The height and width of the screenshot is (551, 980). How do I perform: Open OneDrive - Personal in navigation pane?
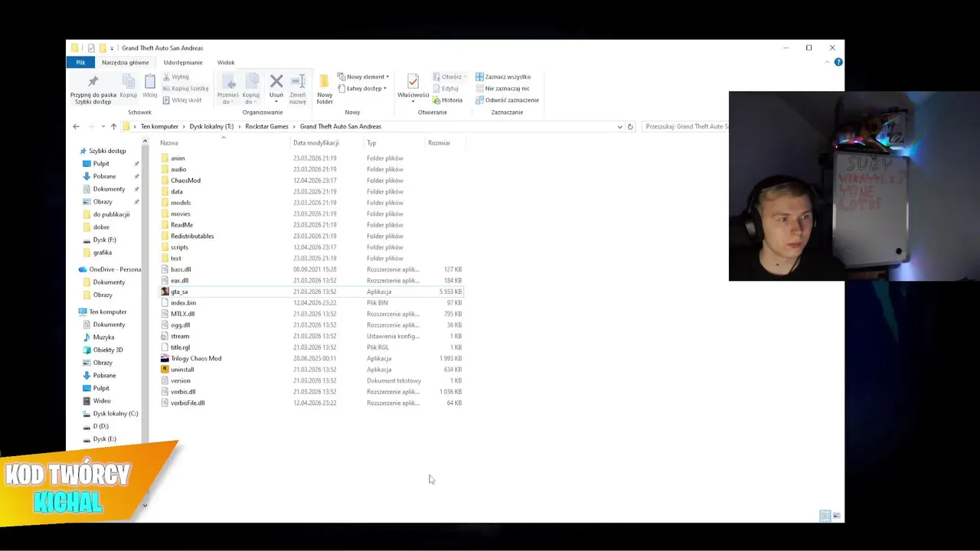115,269
